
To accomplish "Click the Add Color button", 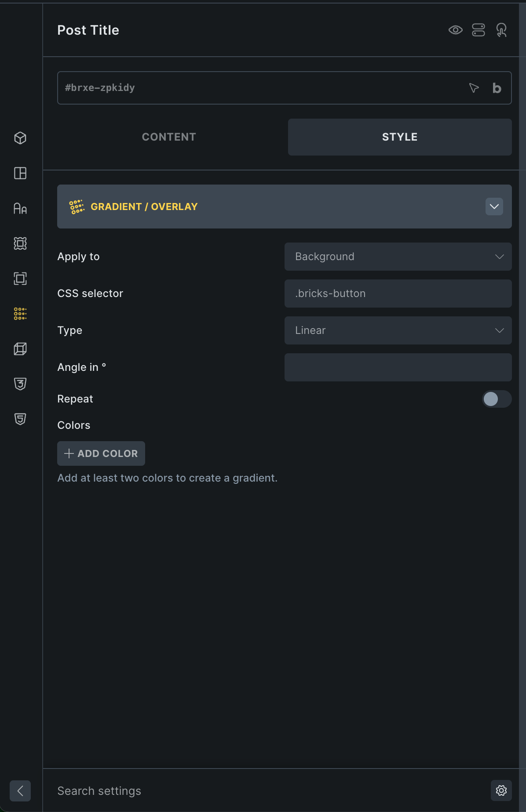I will [x=101, y=453].
